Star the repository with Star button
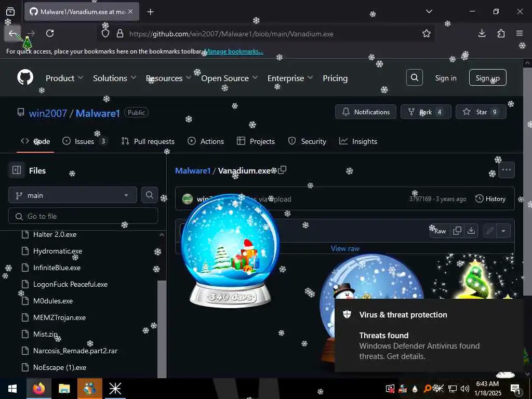 click(x=481, y=112)
